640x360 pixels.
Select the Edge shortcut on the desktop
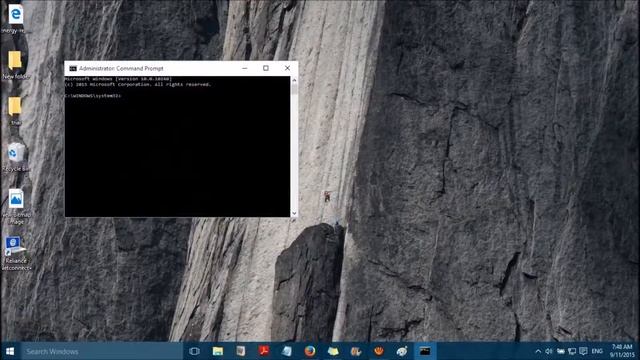click(x=15, y=18)
